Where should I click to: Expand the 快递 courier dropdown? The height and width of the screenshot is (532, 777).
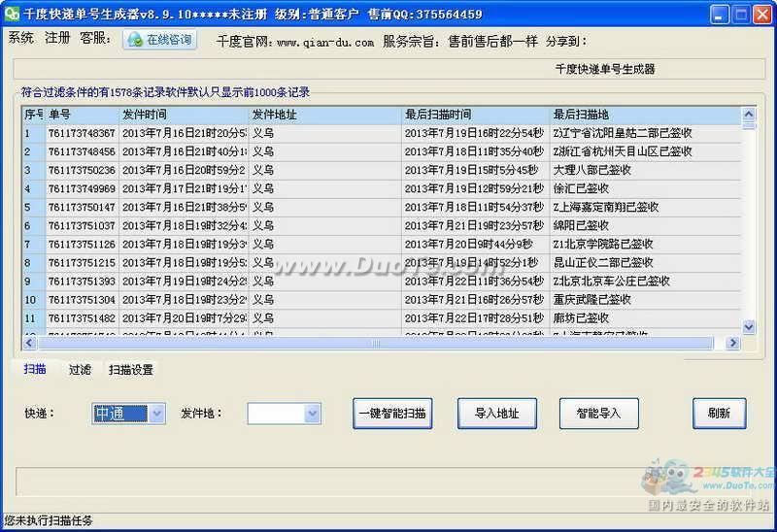pyautogui.click(x=156, y=414)
